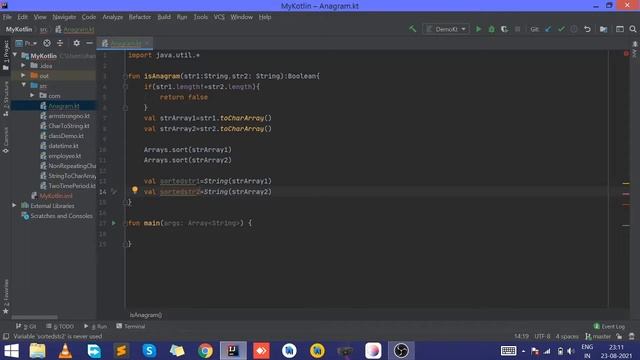Click the Project panel horizontal scrollbar

click(x=35, y=317)
